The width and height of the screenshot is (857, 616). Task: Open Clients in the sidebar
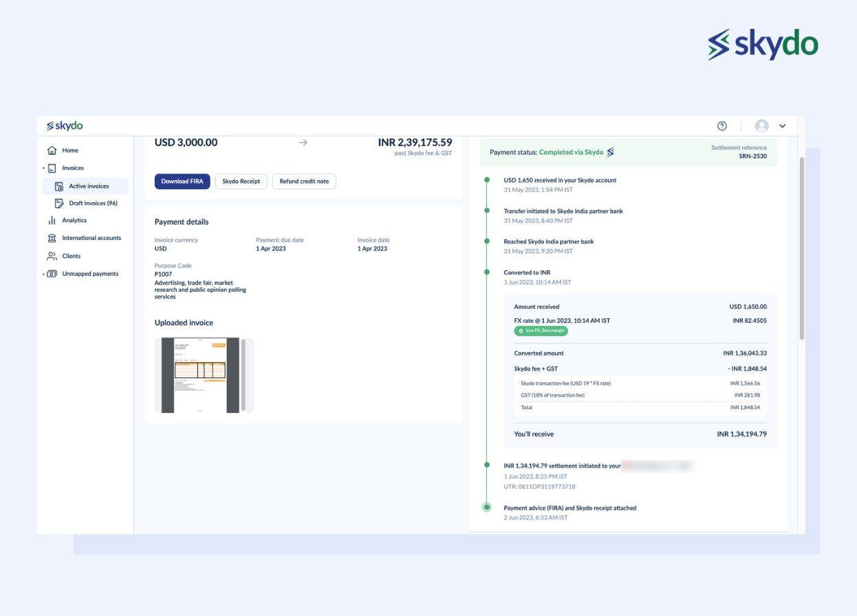click(x=71, y=256)
